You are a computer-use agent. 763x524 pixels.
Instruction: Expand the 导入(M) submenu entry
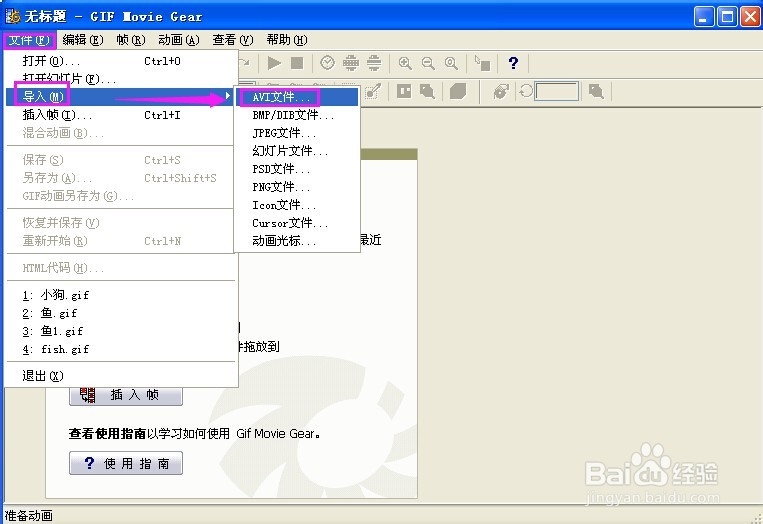tap(121, 97)
